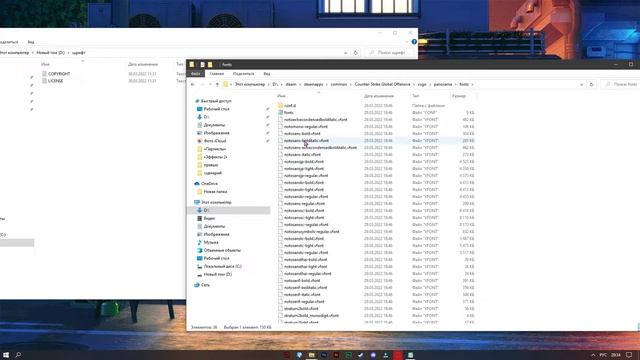Viewport: 640px width, 360px height.
Task: Select Видео under Этот компьютер
Action: coord(209,218)
